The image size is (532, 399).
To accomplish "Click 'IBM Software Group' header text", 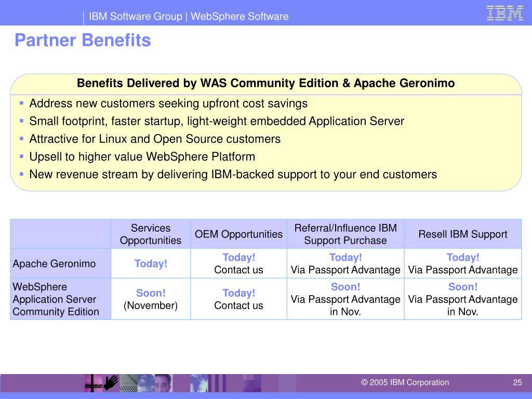I will pyautogui.click(x=136, y=16).
